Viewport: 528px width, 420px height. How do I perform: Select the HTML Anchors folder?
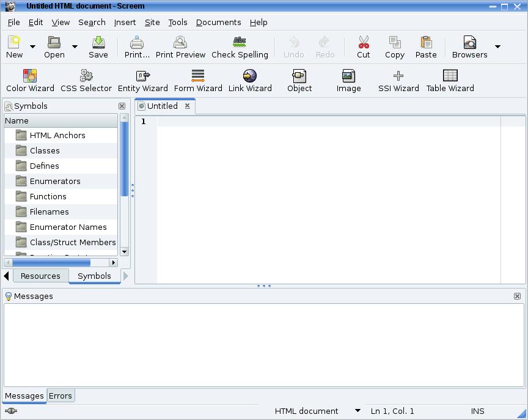tap(57, 135)
